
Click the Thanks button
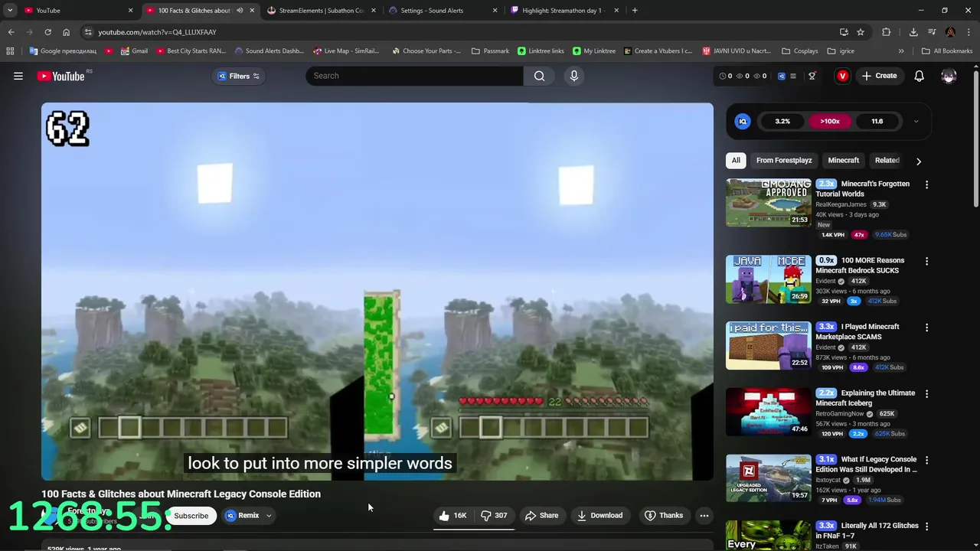point(663,516)
